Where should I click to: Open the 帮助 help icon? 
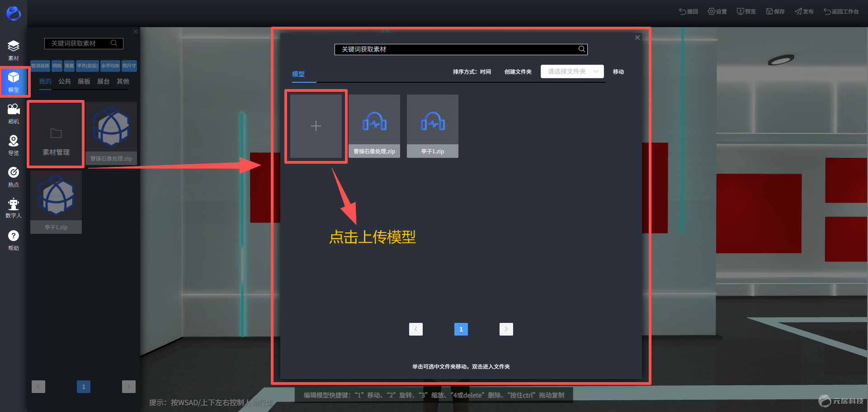click(x=14, y=240)
